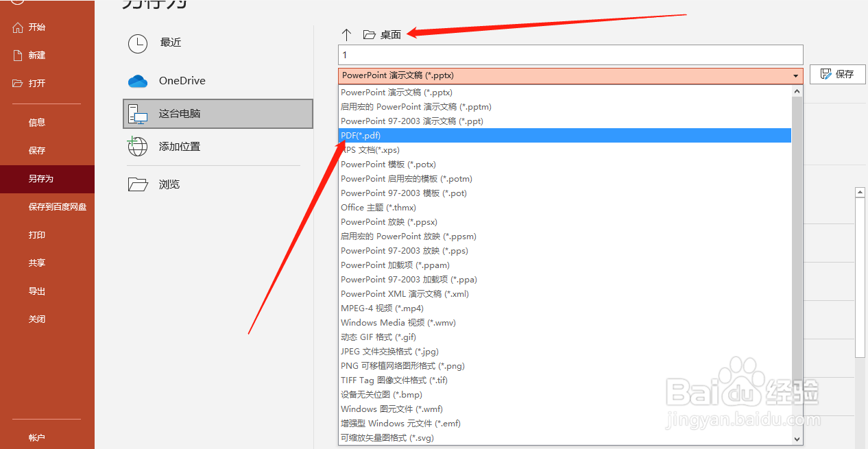Select PowerPoint 放映 (*.ppsx)
Screen dimensions: 868x449
[565, 222]
